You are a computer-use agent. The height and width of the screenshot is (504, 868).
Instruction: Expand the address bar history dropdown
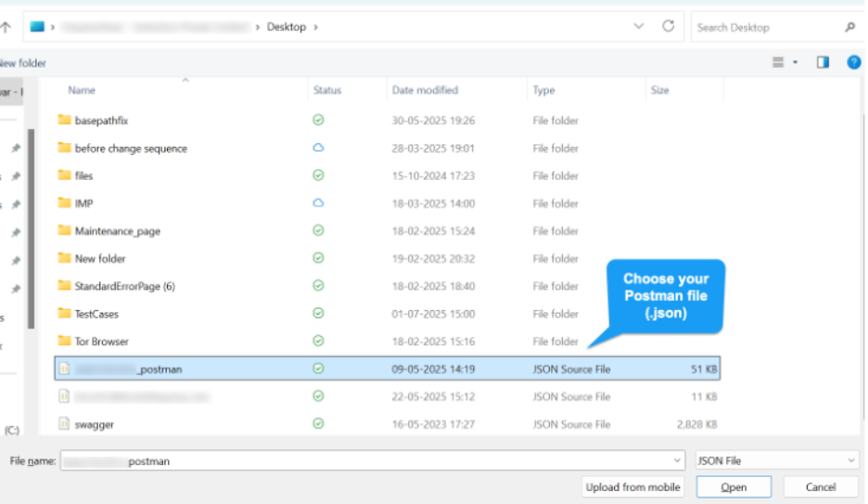639,26
